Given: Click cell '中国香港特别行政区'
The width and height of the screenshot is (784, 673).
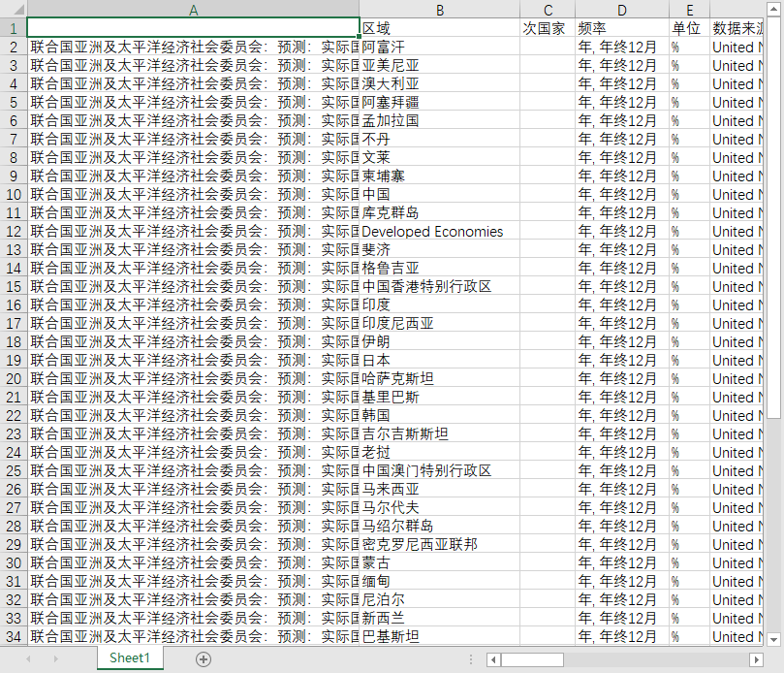Looking at the screenshot, I should click(x=440, y=286).
